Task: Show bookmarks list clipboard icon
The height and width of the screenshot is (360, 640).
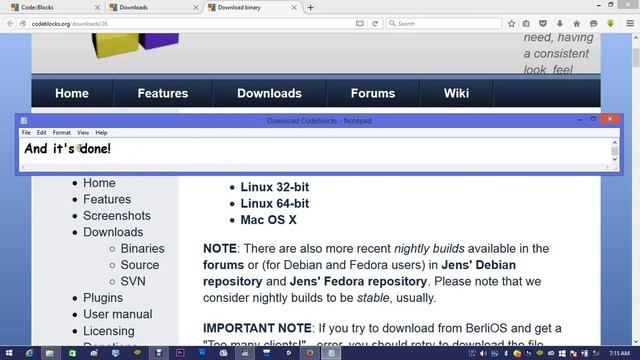Action: (526, 24)
